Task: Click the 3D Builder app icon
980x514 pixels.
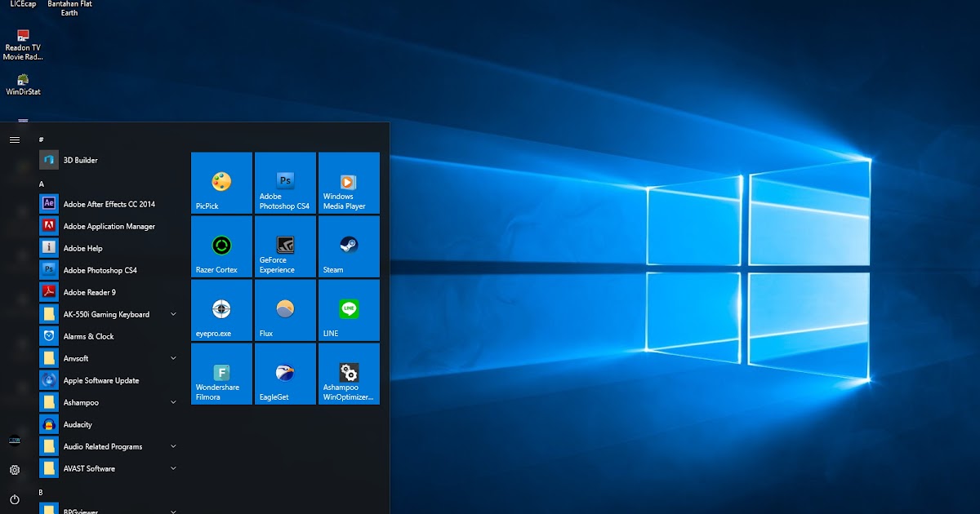Action: point(49,160)
